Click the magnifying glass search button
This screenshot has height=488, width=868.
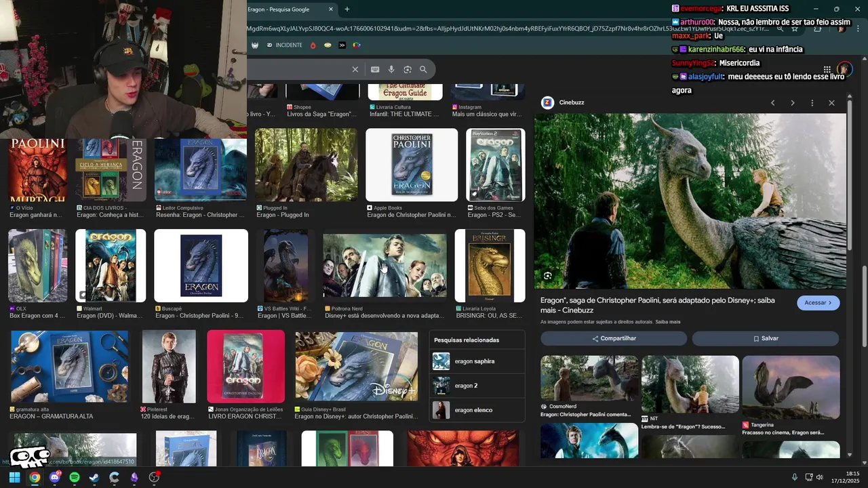point(423,69)
